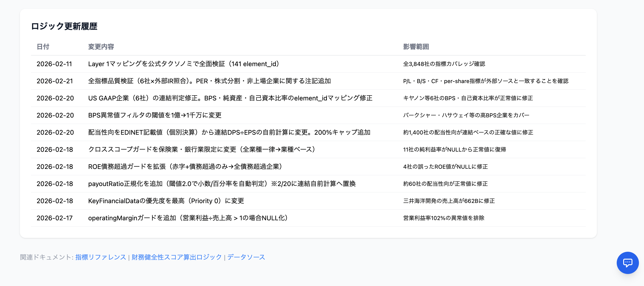The height and width of the screenshot is (286, 644).
Task: Click the 影響範囲 column header
Action: 416,47
